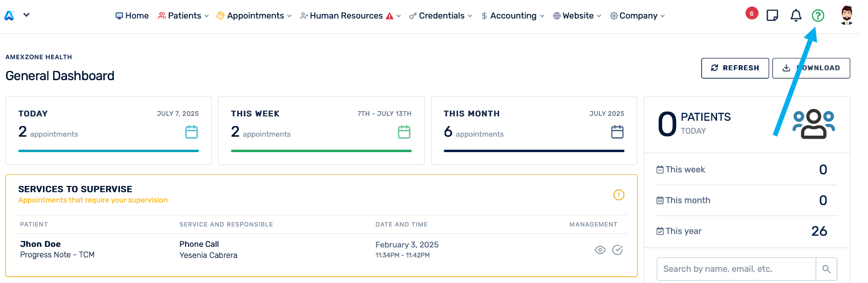View Jhon Doe appointment via eye icon
Viewport: 868px width, 283px height.
click(600, 250)
